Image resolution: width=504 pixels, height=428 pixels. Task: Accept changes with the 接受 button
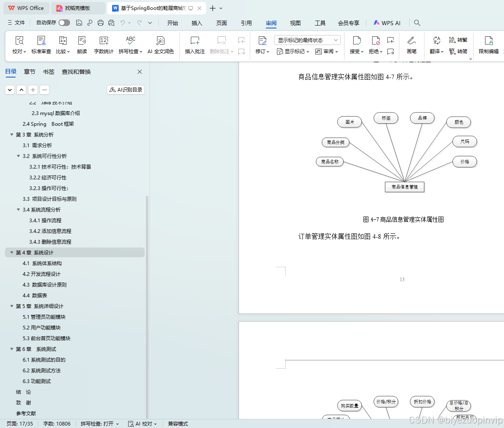click(355, 45)
